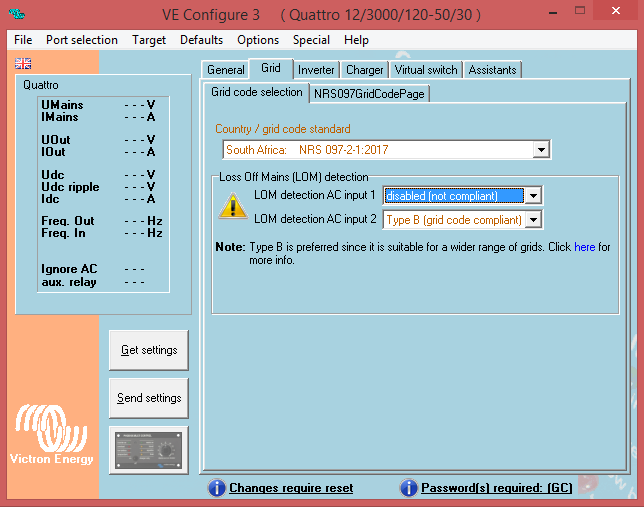The height and width of the screenshot is (507, 644).
Task: Click the Ignore AC status row
Action: tap(93, 269)
